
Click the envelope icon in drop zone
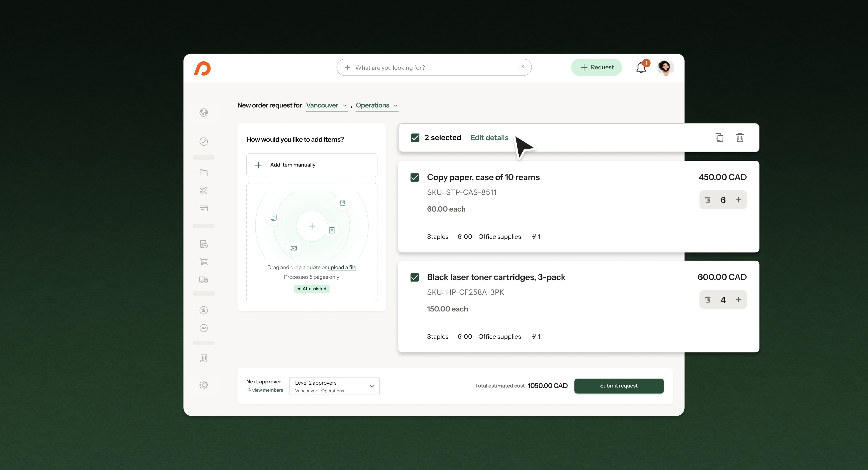(x=293, y=248)
